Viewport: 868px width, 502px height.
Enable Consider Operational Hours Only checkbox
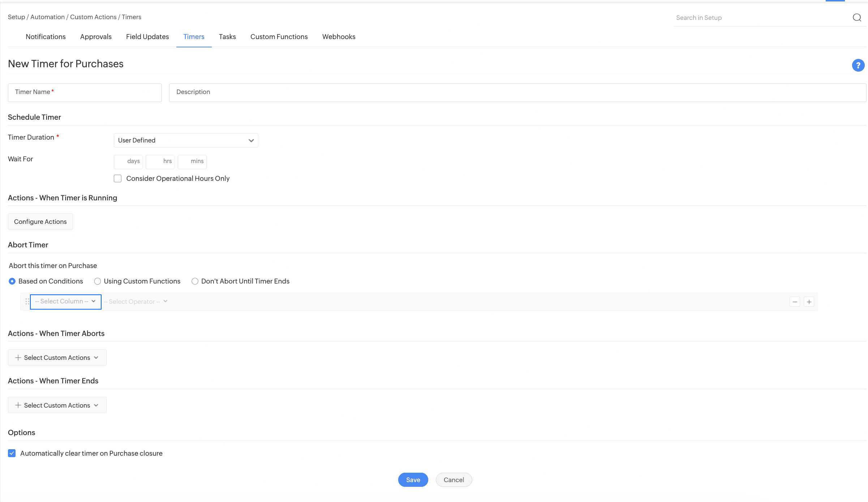(x=117, y=179)
